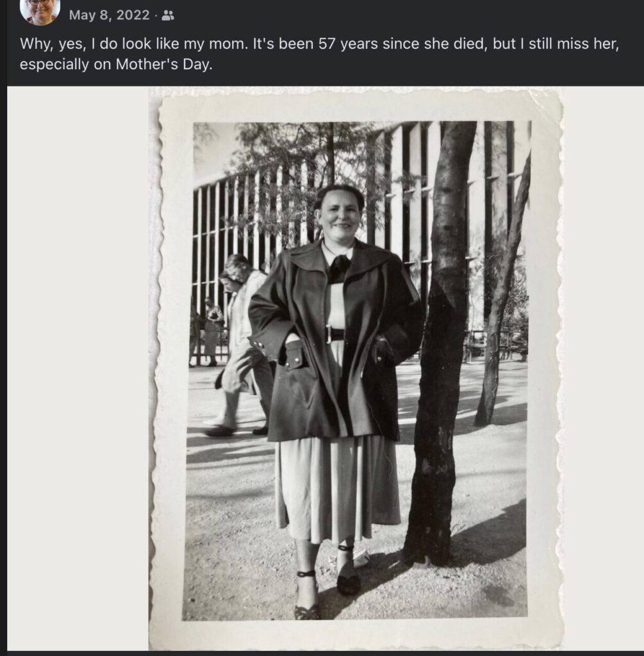Screen dimensions: 644x656
Task: Open the black-and-white photo attachment
Action: coord(355,368)
